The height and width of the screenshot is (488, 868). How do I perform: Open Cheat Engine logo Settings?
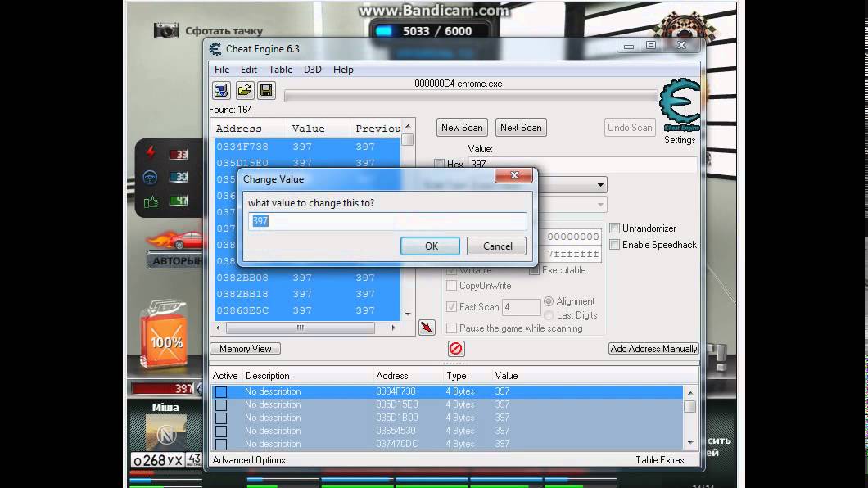coord(680,110)
